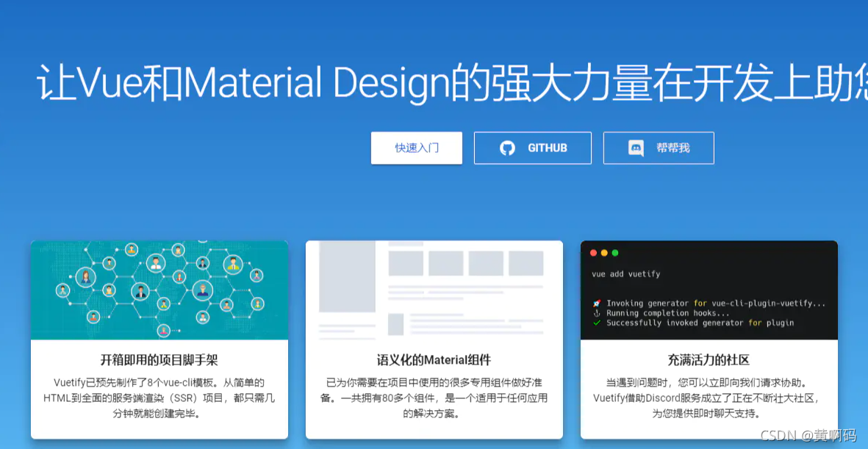This screenshot has height=449, width=868.
Task: Click the 帮帮我 button
Action: click(659, 148)
